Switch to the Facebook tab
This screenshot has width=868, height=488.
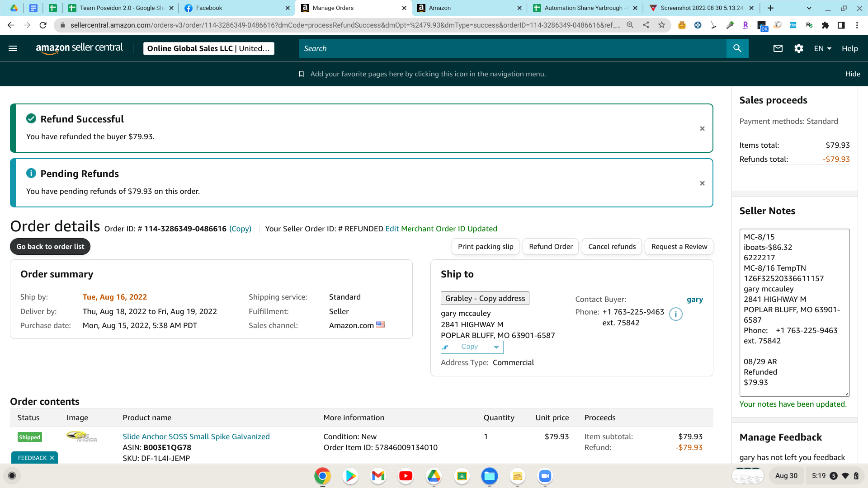pos(237,8)
